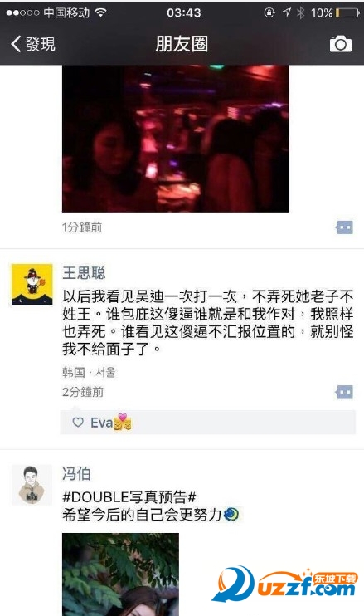Tap the 韩国 · 서울 location tag
This screenshot has width=364, height=616.
pos(89,372)
